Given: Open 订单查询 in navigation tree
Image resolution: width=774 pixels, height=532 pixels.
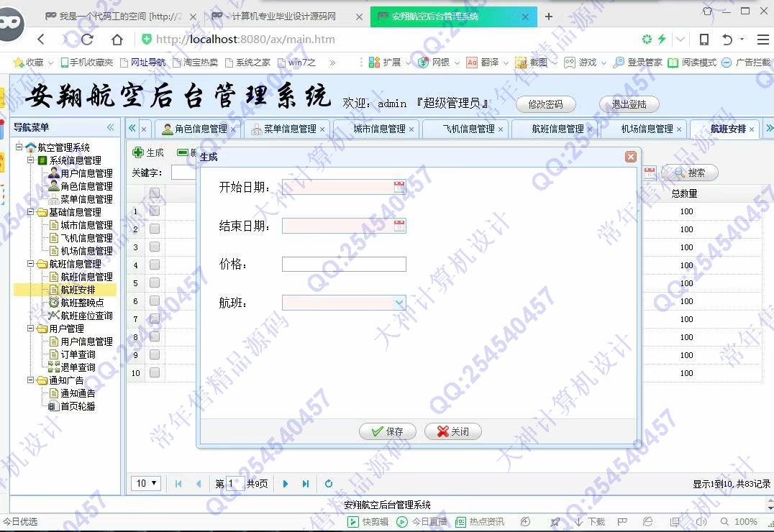Looking at the screenshot, I should pyautogui.click(x=78, y=354).
